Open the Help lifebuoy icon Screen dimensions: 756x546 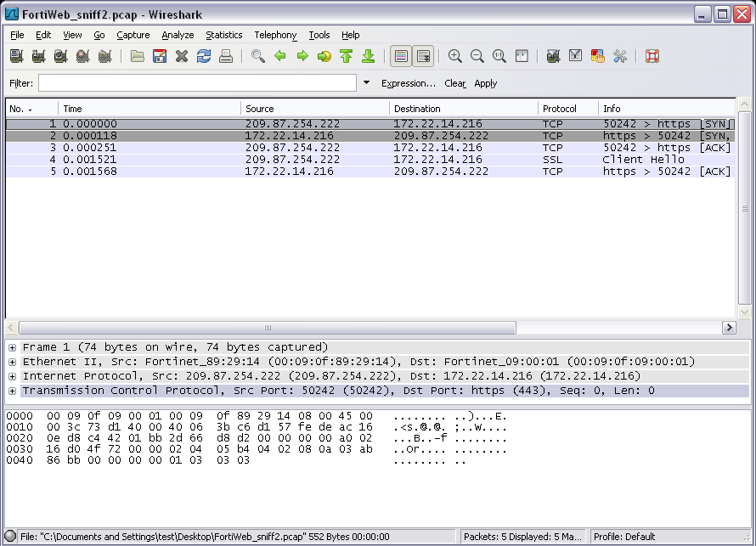(x=652, y=57)
